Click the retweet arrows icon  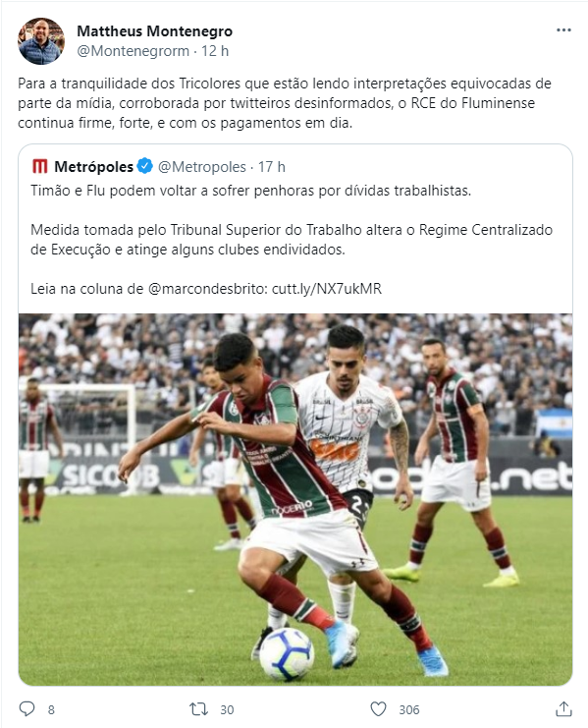198,709
